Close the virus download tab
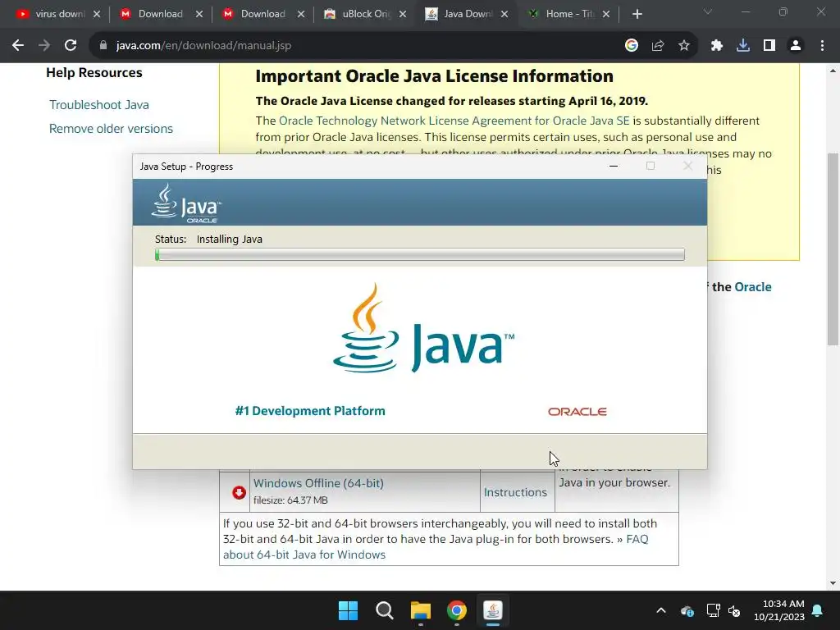The image size is (840, 630). [97, 14]
